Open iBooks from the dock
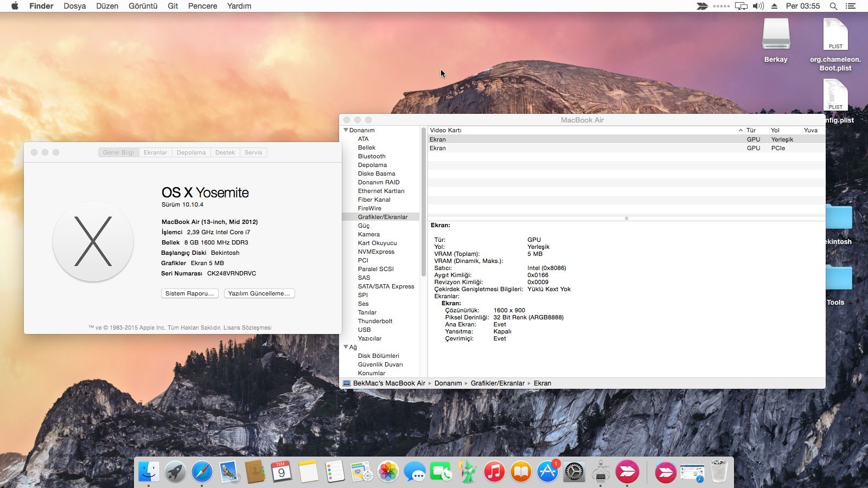This screenshot has width=868, height=488. [x=521, y=472]
